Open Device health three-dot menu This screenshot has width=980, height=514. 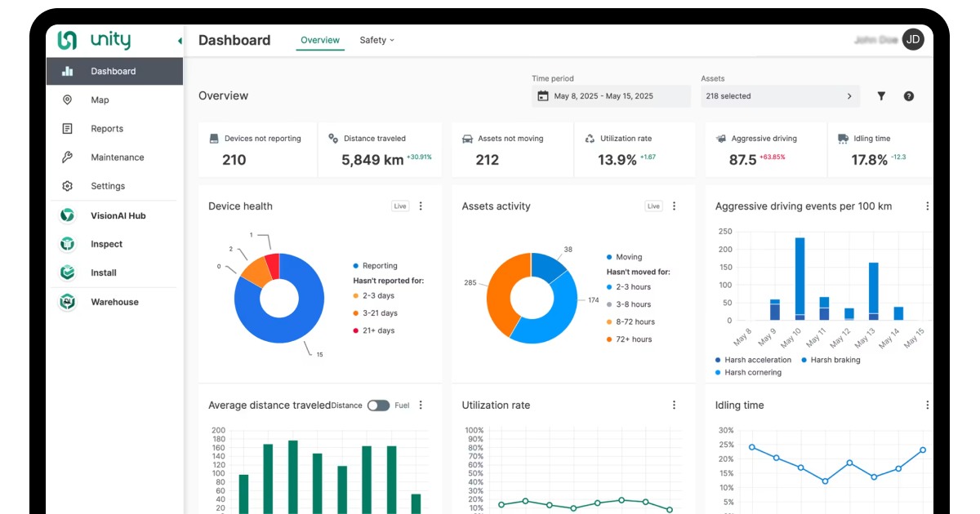click(x=421, y=206)
